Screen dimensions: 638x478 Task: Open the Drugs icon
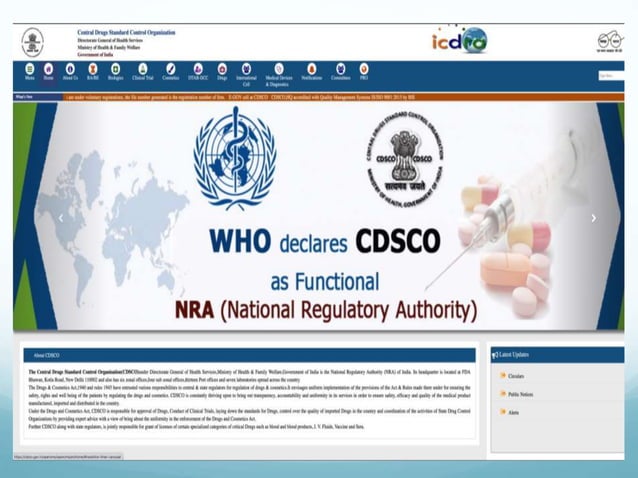[x=222, y=69]
